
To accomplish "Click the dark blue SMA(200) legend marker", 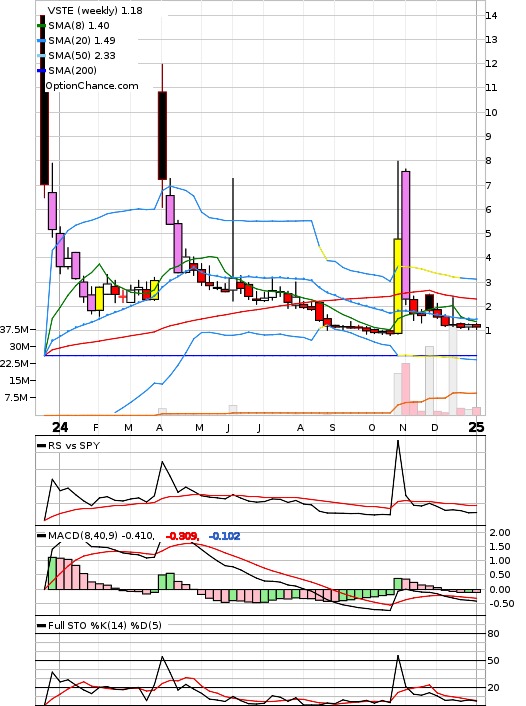I will point(41,70).
